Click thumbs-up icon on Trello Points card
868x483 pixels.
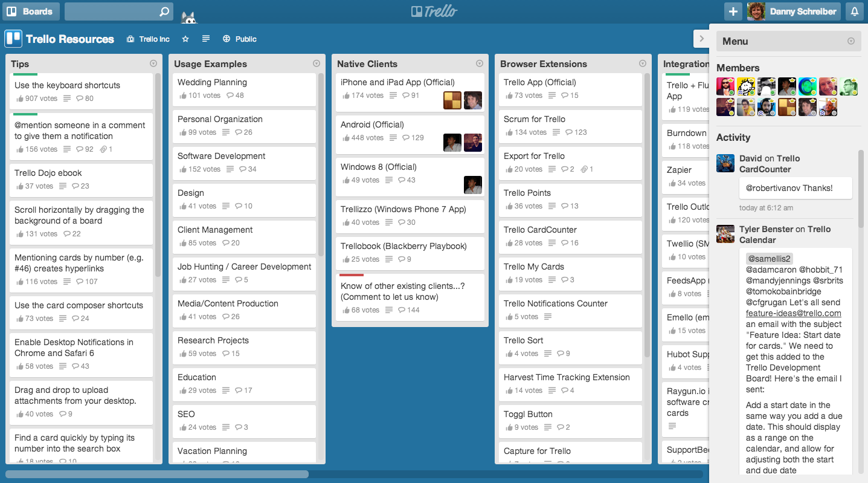point(509,206)
